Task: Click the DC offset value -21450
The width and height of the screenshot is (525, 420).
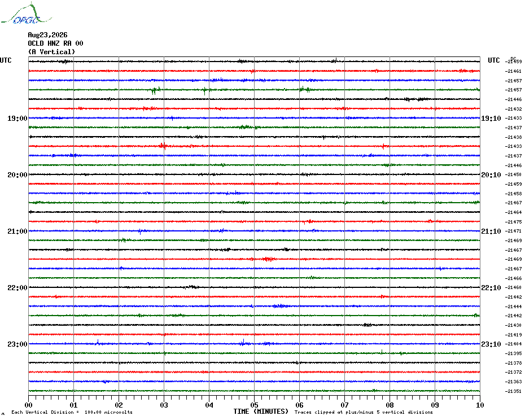Action: pyautogui.click(x=514, y=174)
